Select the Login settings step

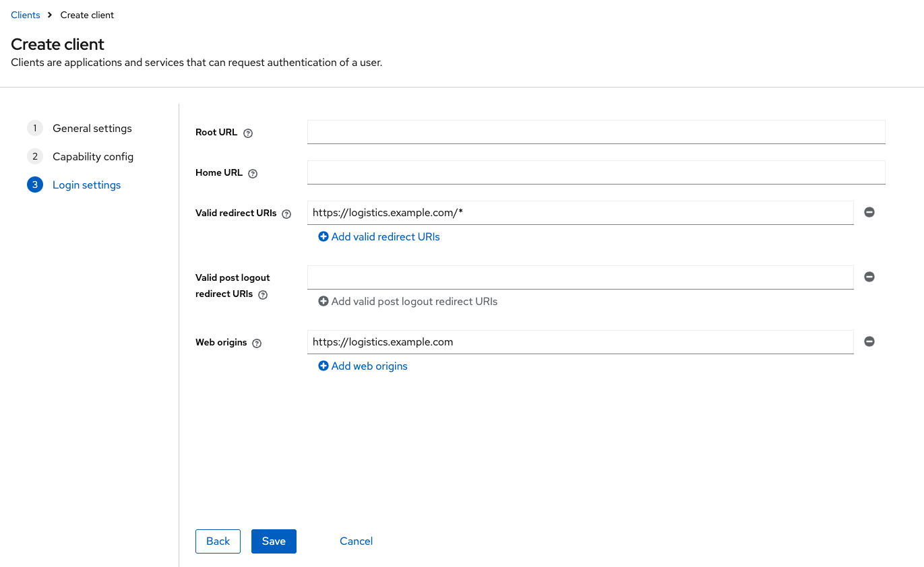86,185
